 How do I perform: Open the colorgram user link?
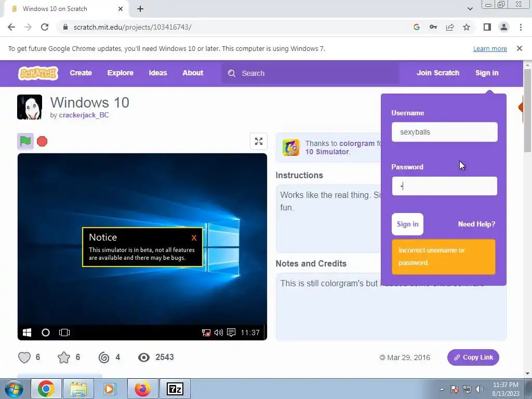coord(356,143)
